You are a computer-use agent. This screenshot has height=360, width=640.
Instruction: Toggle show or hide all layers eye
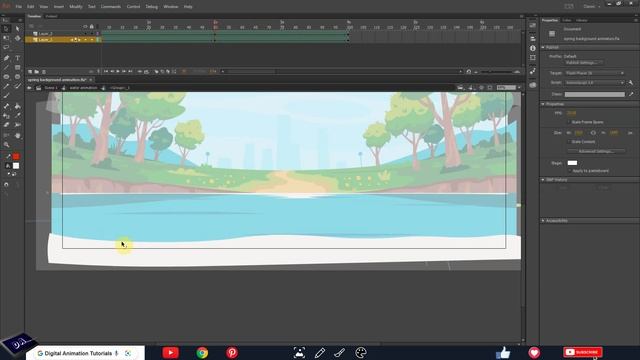tap(85, 27)
